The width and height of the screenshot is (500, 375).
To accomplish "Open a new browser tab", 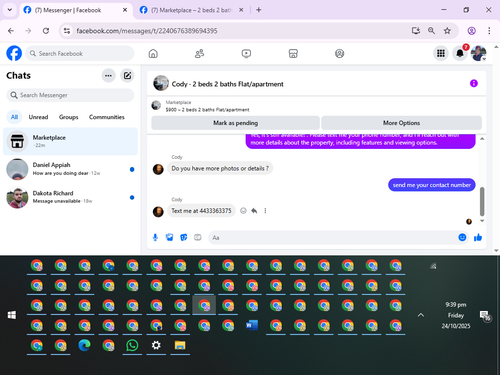I will [x=259, y=10].
